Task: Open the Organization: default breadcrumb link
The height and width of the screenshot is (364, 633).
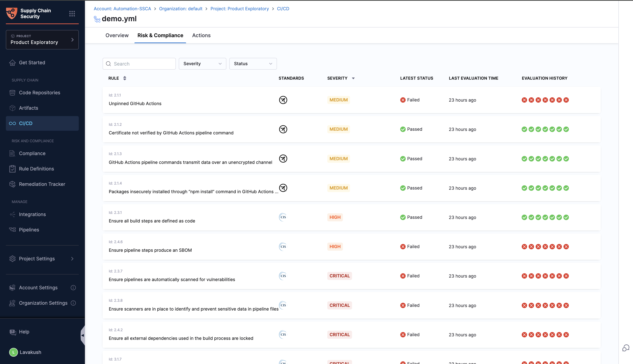Action: tap(180, 9)
